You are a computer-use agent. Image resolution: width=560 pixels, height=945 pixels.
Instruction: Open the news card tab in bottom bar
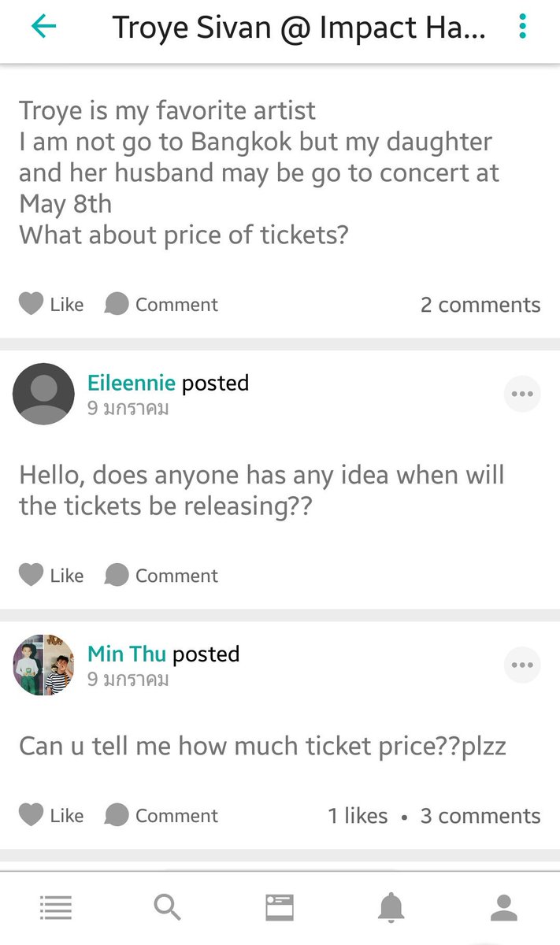pyautogui.click(x=280, y=908)
